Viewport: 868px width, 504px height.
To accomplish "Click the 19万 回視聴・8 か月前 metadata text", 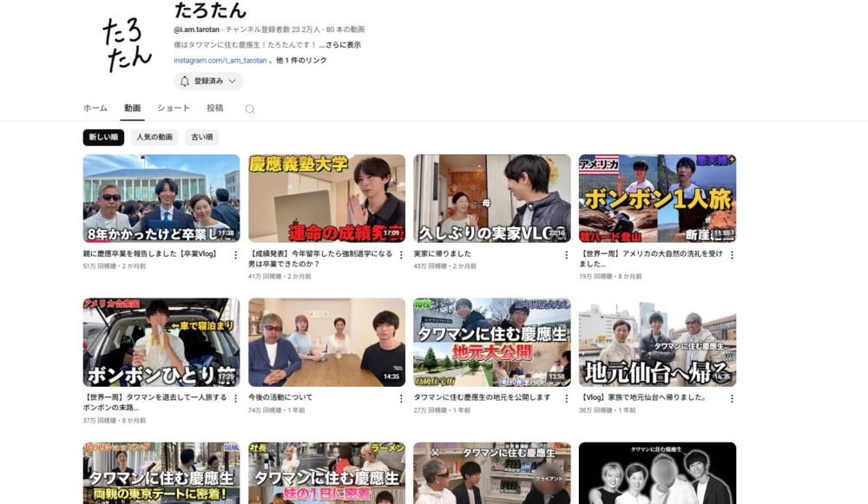I will [610, 277].
